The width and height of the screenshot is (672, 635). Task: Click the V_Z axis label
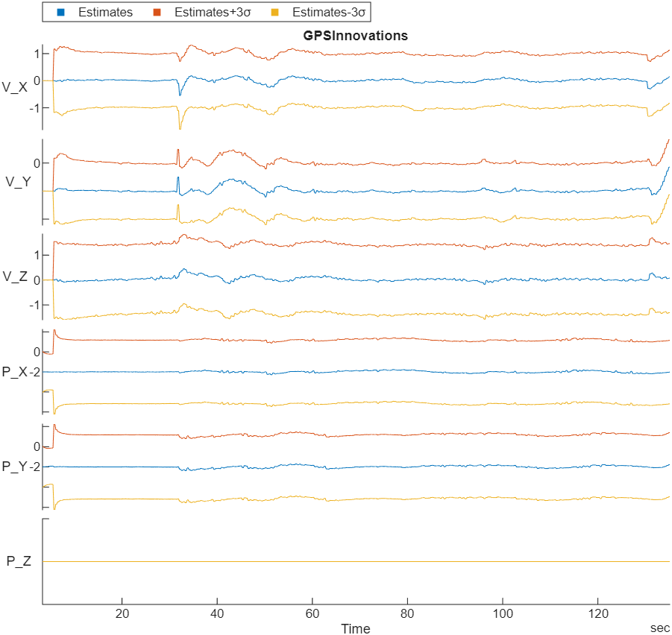pos(16,277)
